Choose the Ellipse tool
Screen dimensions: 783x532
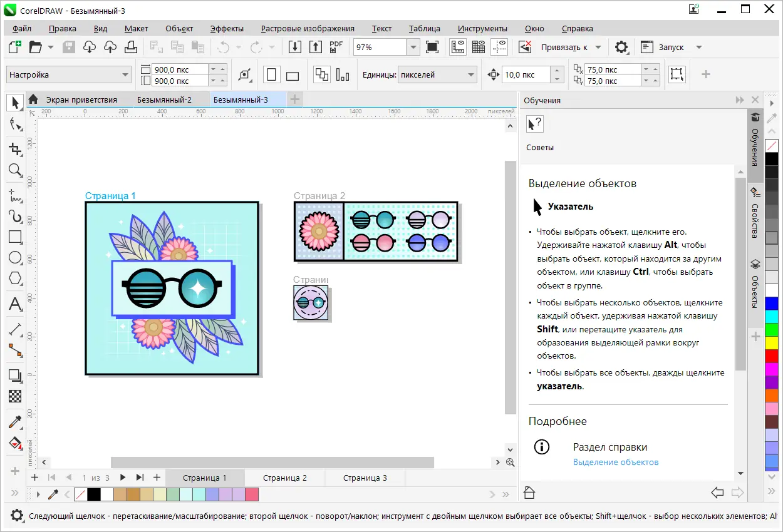(15, 258)
